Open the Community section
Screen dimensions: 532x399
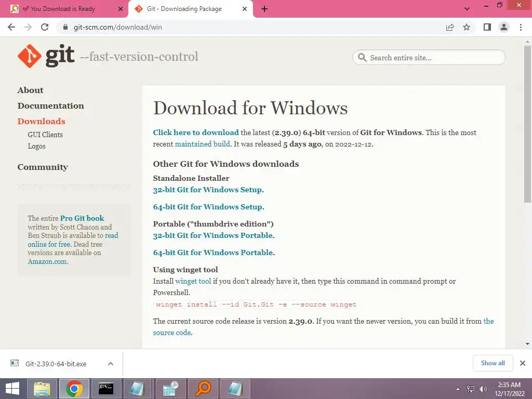(43, 167)
